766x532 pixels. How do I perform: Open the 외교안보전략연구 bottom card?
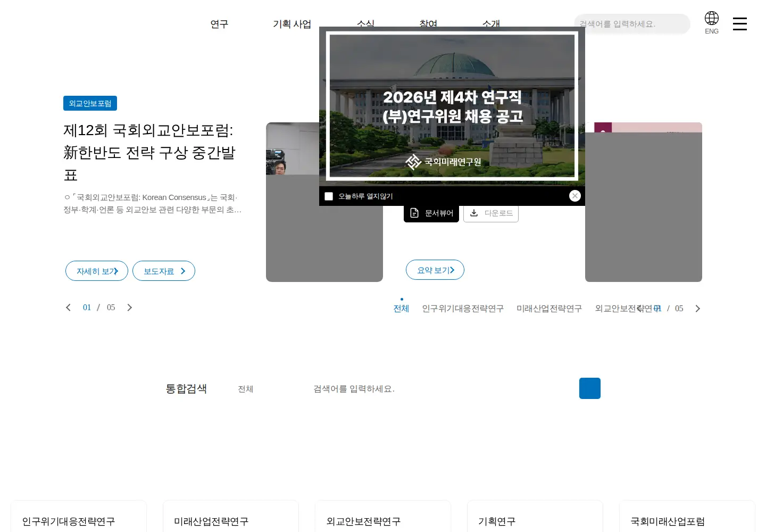click(x=383, y=516)
